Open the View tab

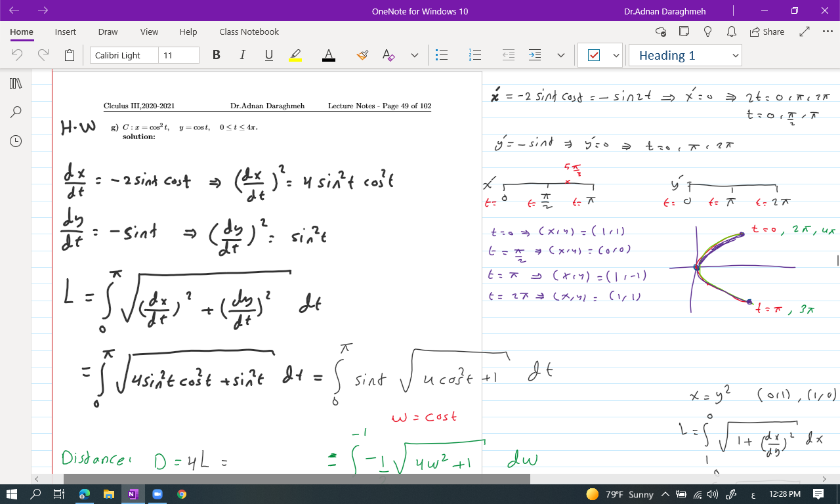[x=149, y=31]
